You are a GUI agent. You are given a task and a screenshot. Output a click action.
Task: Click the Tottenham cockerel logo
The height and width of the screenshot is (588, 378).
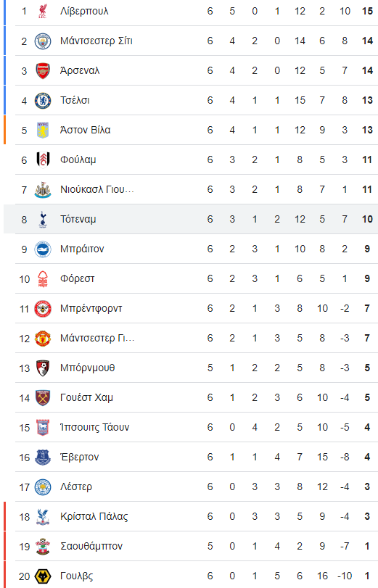point(43,220)
